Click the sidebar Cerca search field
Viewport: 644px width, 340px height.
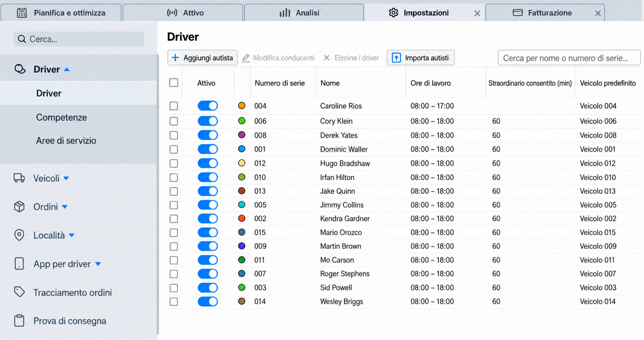click(79, 39)
